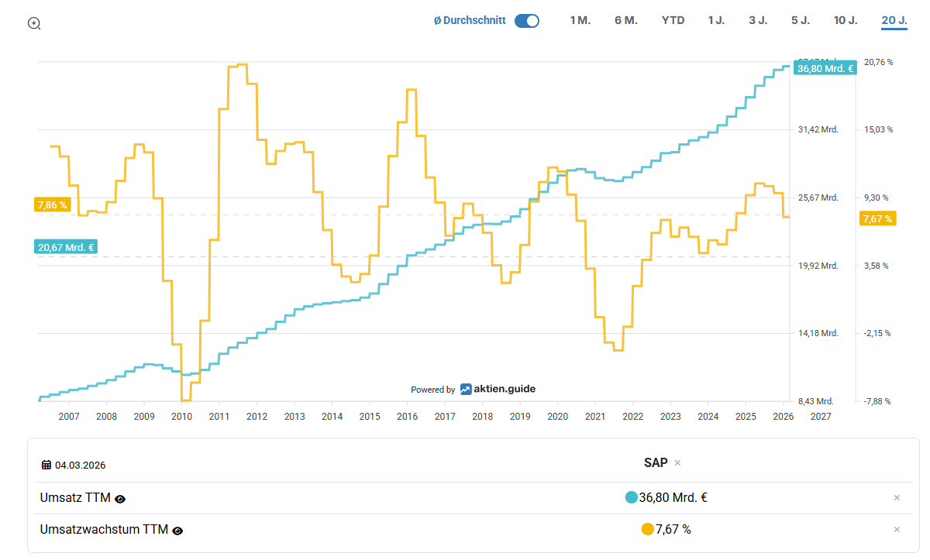
Task: Open the aktien.guide powered-by link
Action: (x=497, y=390)
